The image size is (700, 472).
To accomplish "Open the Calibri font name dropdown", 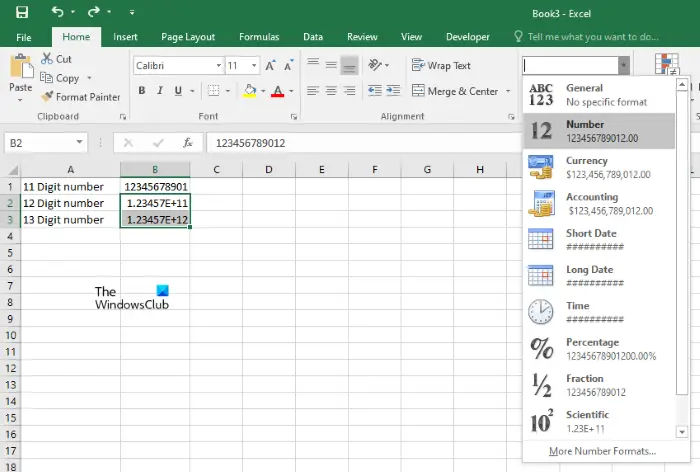I will tap(217, 65).
